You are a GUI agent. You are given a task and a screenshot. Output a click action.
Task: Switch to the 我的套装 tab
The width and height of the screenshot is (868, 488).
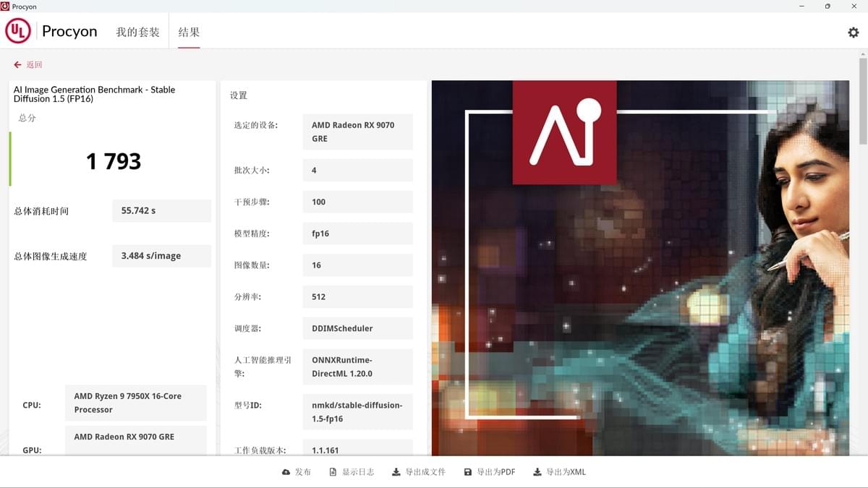(x=137, y=33)
